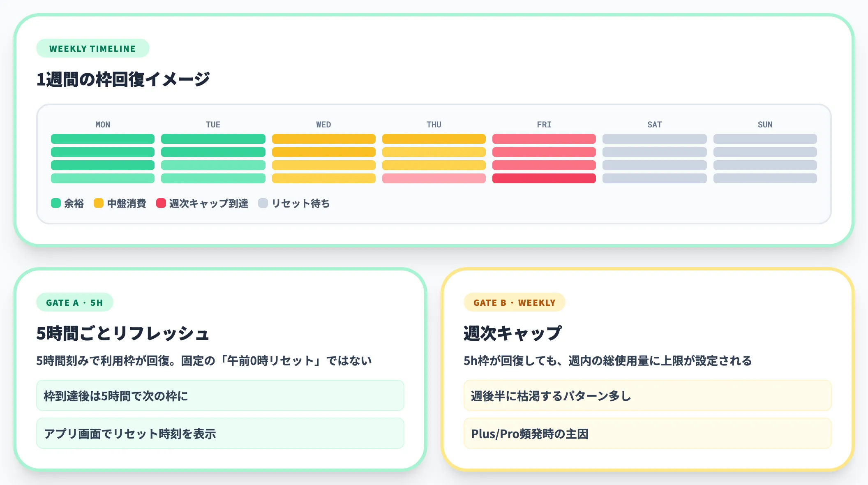The width and height of the screenshot is (868, 485).
Task: Click the 枠到達後は5時間で次の枠に item
Action: pyautogui.click(x=220, y=395)
